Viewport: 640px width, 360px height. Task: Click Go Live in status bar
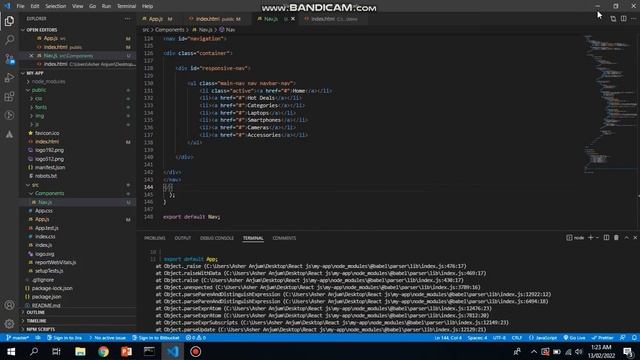point(574,338)
